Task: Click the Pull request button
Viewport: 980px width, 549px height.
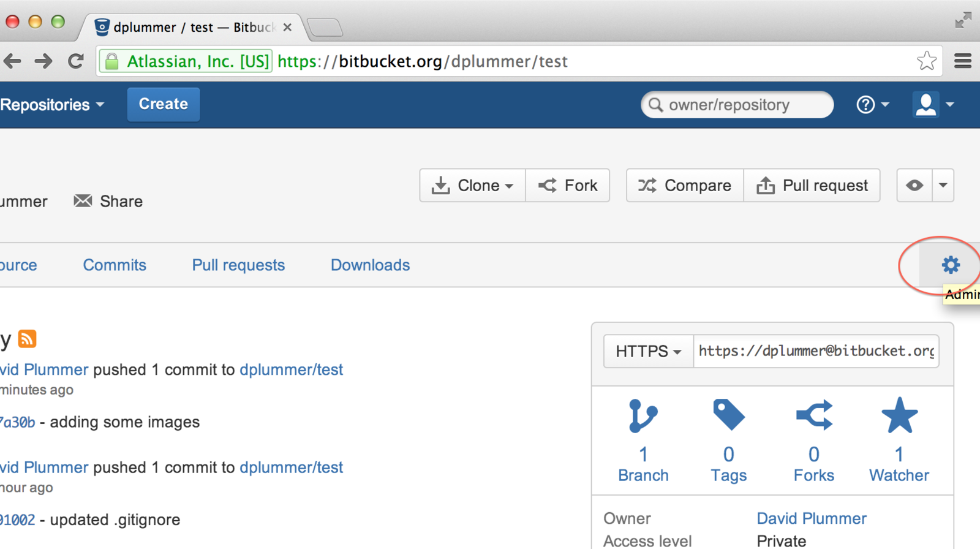Action: 812,185
